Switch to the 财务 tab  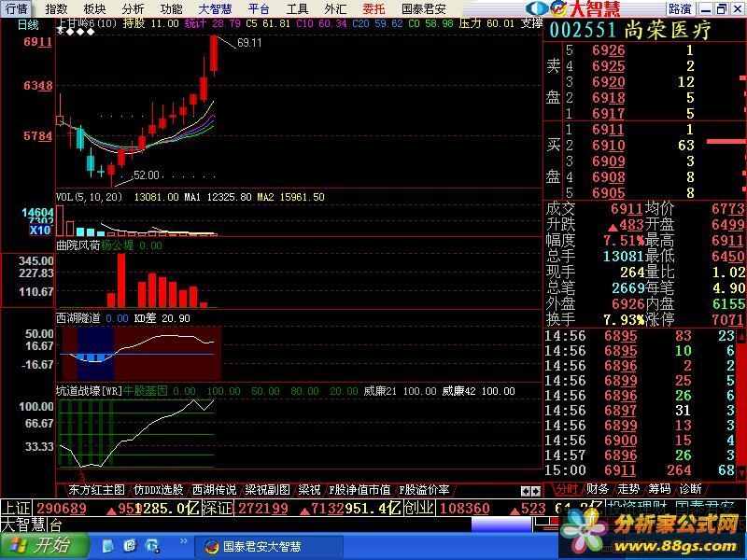click(x=598, y=489)
